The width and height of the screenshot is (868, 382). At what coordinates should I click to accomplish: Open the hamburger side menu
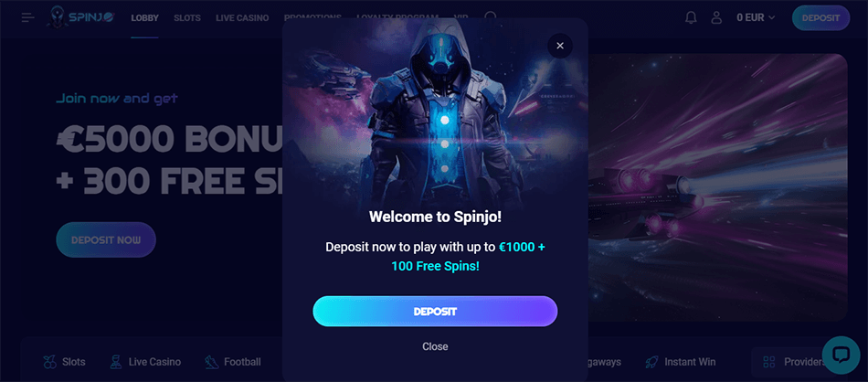click(x=27, y=17)
